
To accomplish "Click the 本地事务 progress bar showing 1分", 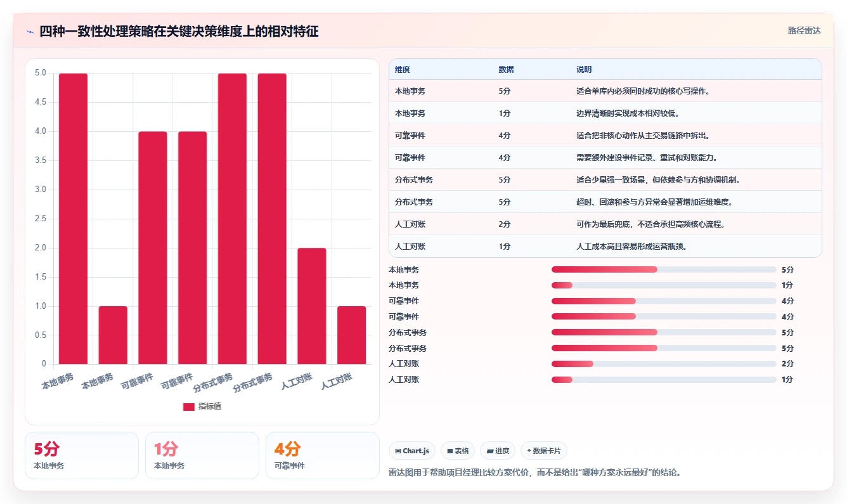I will tap(664, 285).
